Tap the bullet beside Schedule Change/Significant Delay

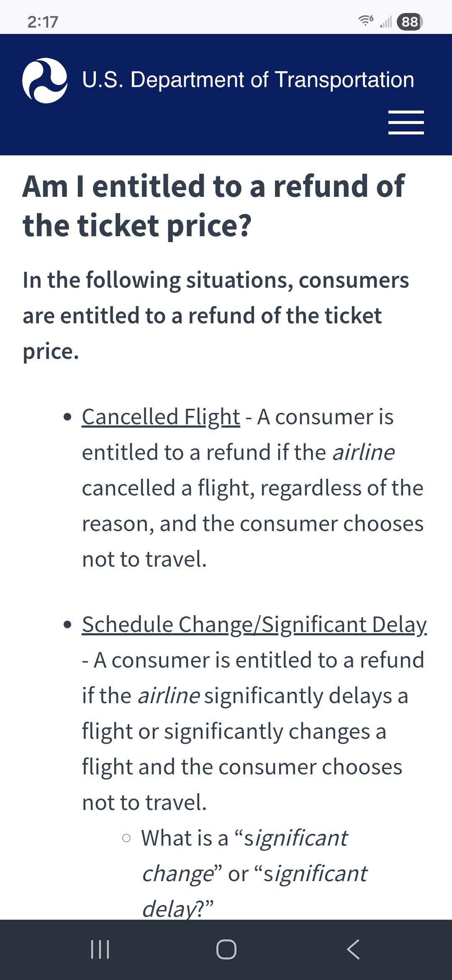(x=68, y=625)
